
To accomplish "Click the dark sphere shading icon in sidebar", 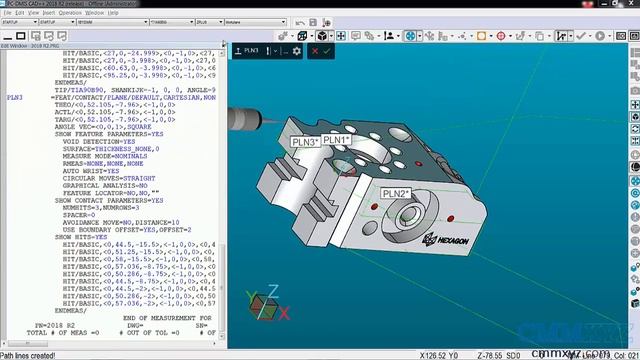I will [635, 167].
